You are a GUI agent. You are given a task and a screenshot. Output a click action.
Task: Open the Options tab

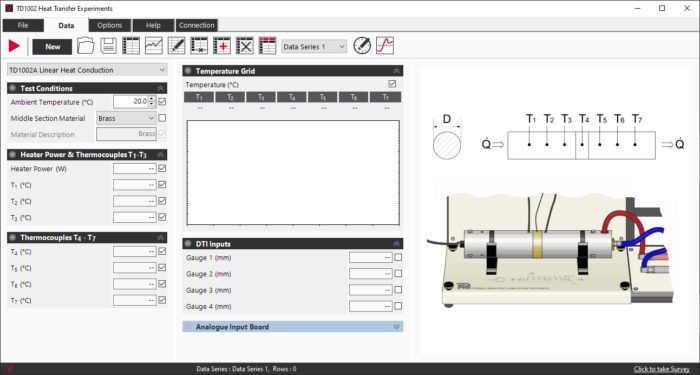tap(110, 25)
